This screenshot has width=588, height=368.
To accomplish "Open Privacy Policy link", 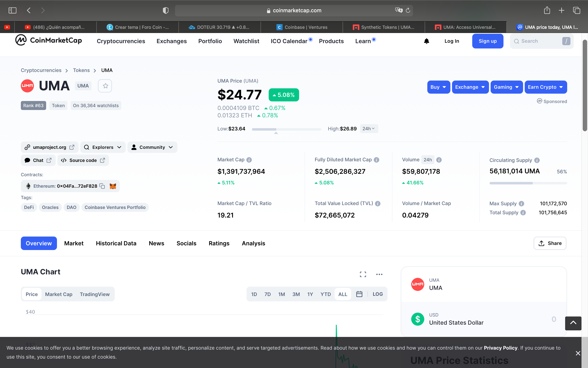I will (x=501, y=348).
